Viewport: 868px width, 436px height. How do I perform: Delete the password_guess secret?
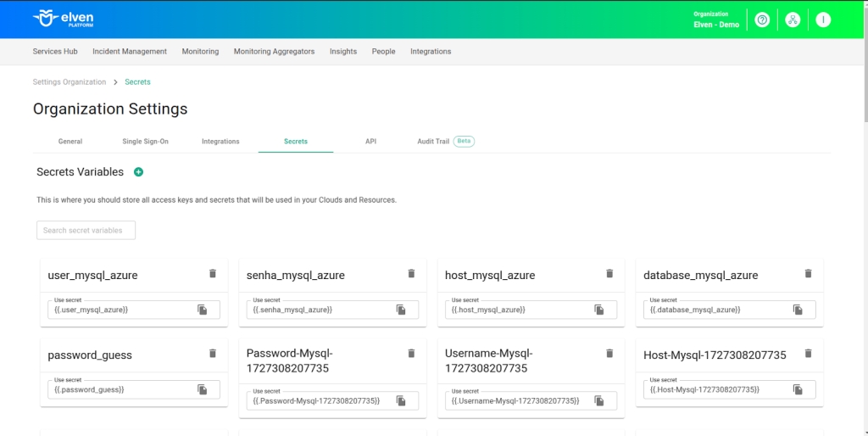(x=213, y=354)
